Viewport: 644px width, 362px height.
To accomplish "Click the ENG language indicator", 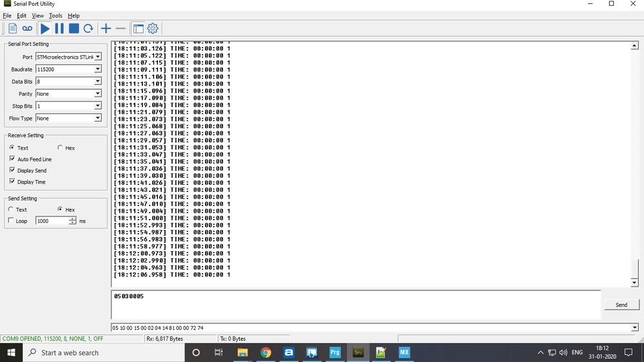I will (577, 352).
